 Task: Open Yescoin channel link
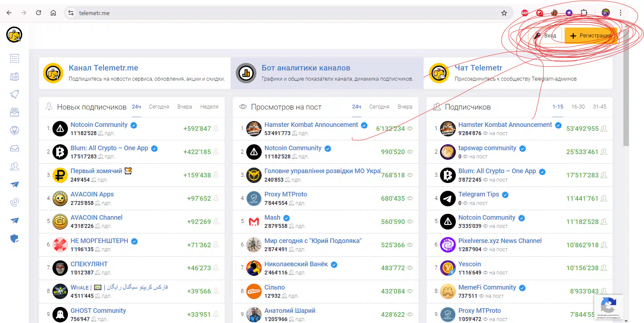[470, 264]
